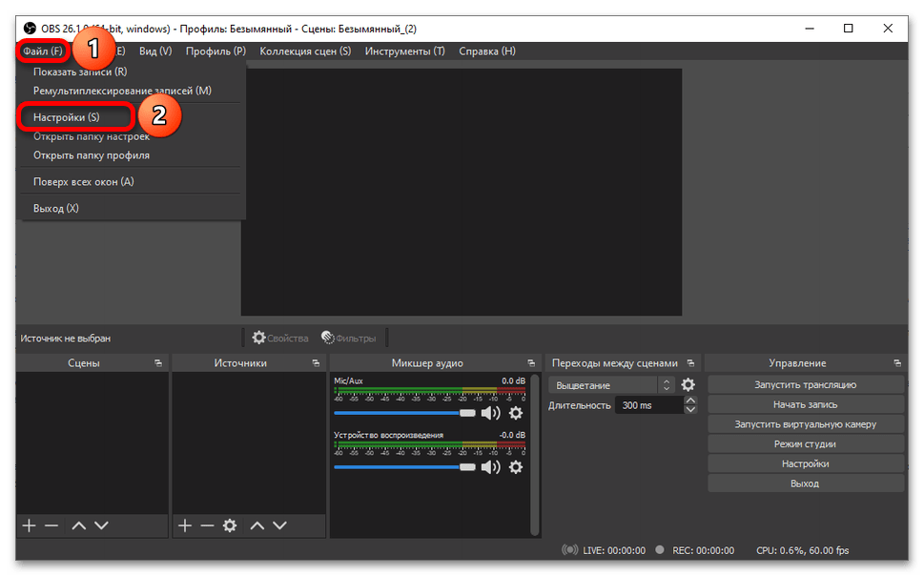Click the Начать запись button

point(806,404)
